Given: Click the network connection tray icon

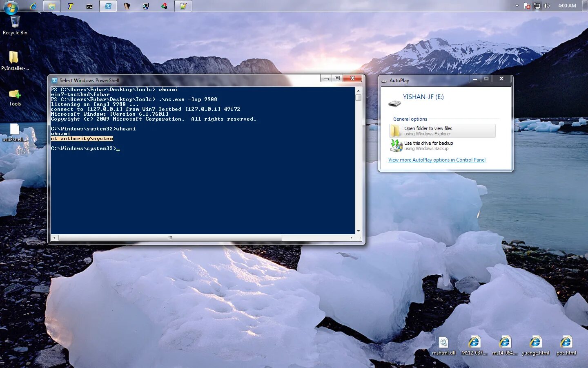Looking at the screenshot, I should pos(537,6).
